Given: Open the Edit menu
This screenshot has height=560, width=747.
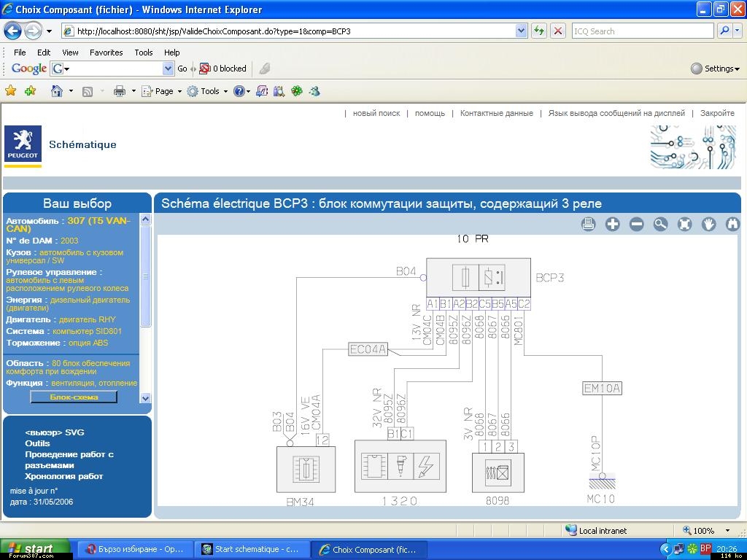Looking at the screenshot, I should 44,52.
